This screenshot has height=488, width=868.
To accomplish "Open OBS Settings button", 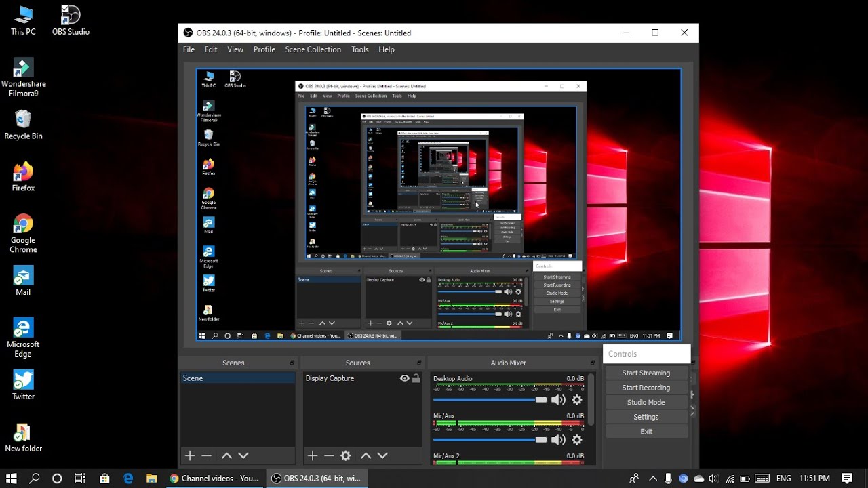I will click(x=646, y=417).
